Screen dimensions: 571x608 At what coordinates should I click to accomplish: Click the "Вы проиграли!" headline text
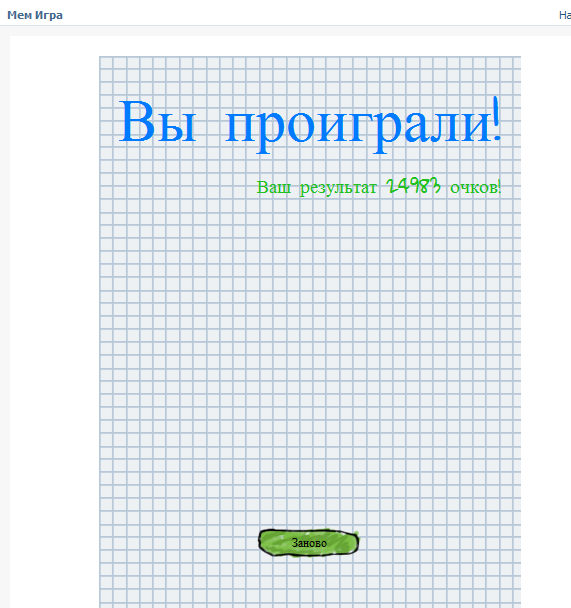pos(310,124)
